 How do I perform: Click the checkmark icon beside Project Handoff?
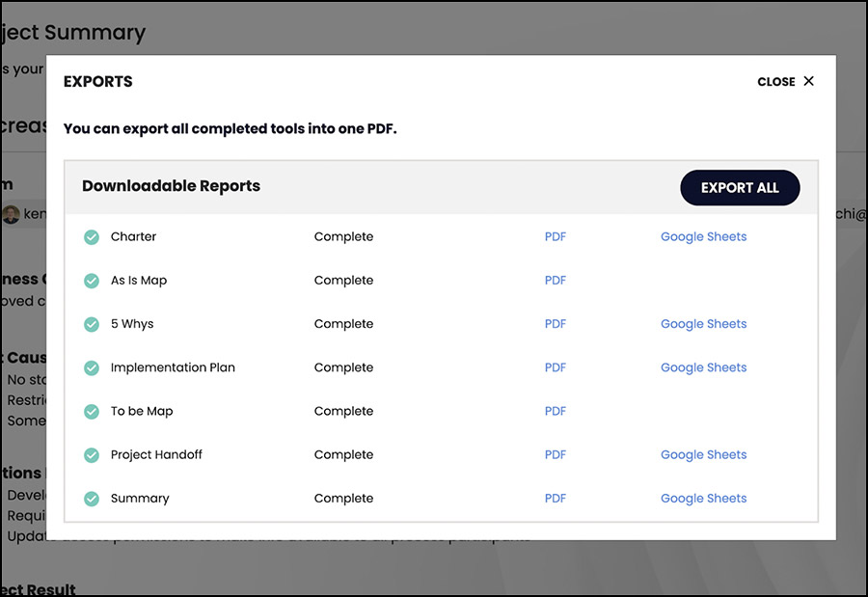[x=92, y=455]
